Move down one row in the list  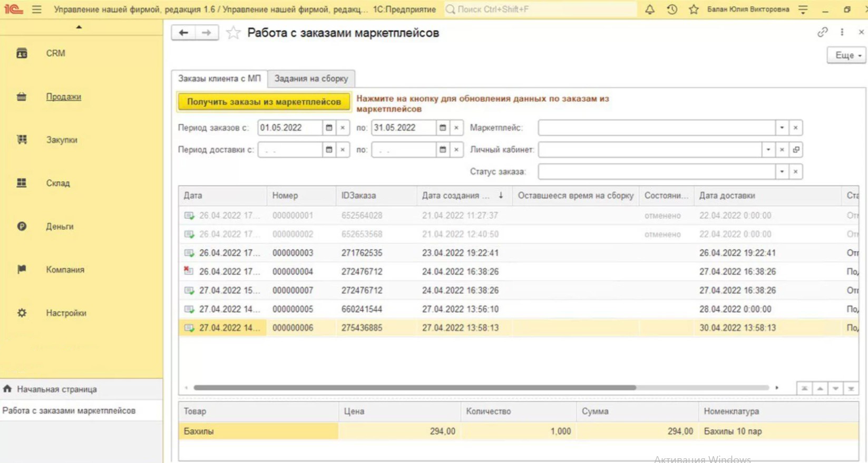(835, 389)
